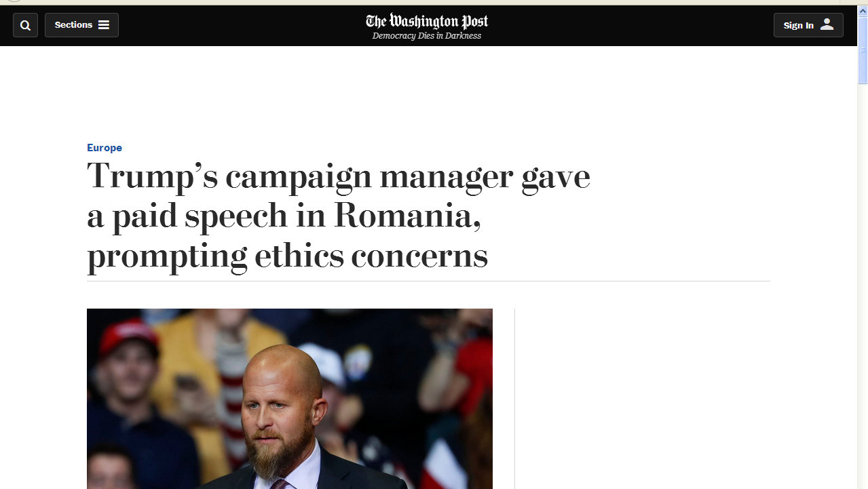
Task: Click the article headline about Trump's campaign manager
Action: (x=338, y=216)
